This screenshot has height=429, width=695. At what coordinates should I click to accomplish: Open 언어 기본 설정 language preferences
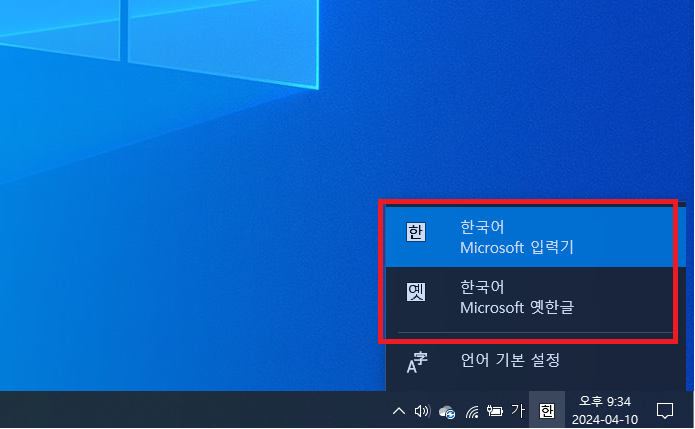pyautogui.click(x=535, y=361)
